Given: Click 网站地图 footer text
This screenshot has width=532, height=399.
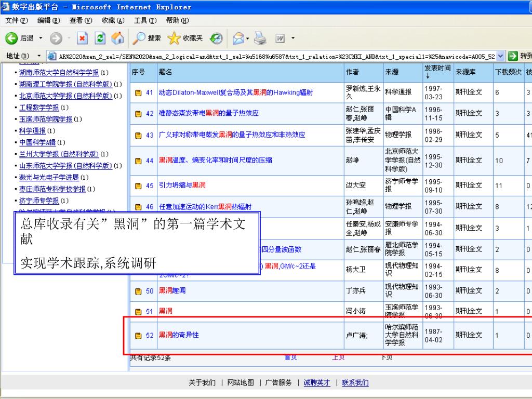Looking at the screenshot, I should [240, 383].
